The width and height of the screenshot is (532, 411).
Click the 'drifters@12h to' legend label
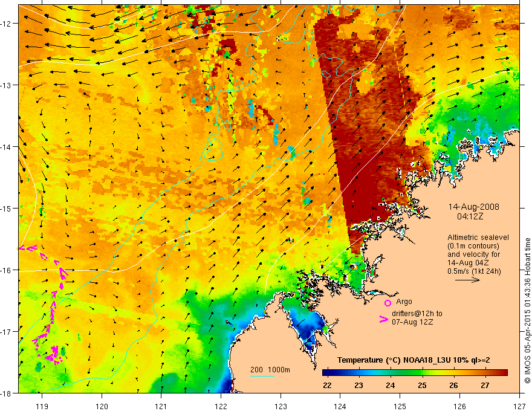coord(417,314)
